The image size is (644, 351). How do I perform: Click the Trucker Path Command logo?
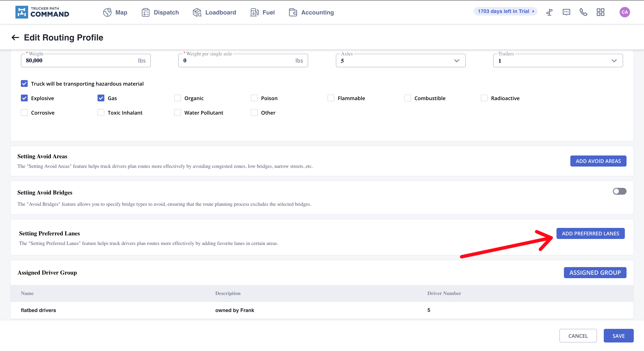[x=42, y=12]
